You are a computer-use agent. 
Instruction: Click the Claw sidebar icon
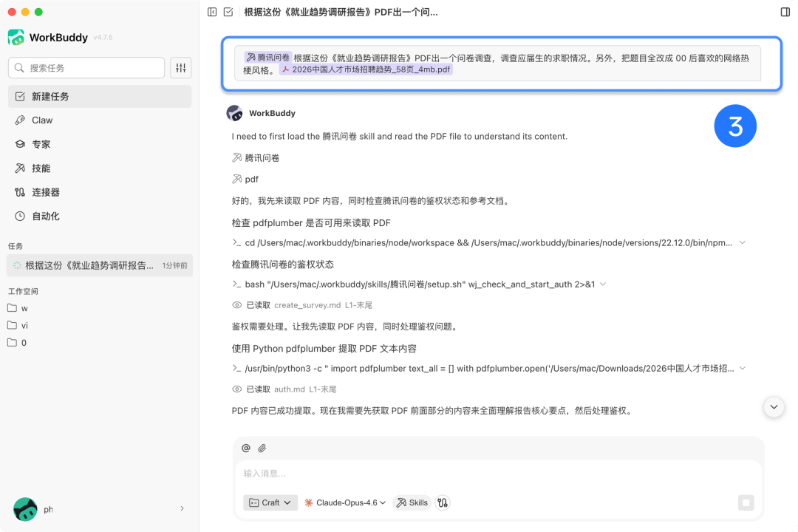(x=20, y=120)
